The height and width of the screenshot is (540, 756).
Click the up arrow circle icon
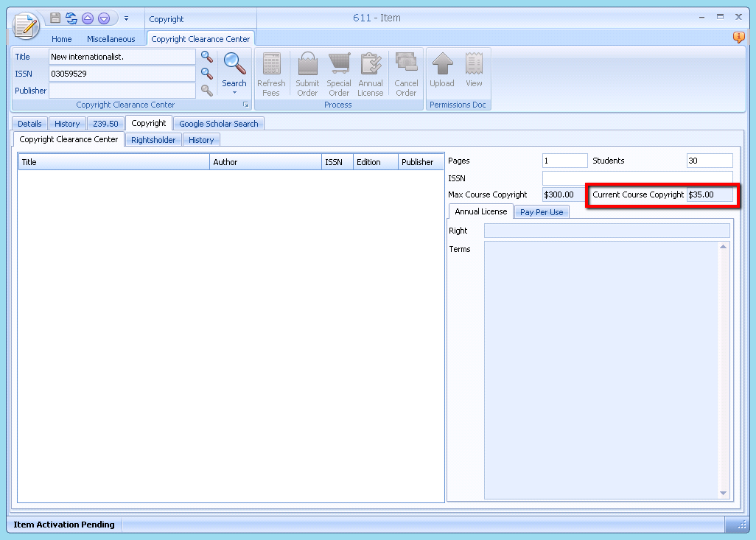(88, 18)
